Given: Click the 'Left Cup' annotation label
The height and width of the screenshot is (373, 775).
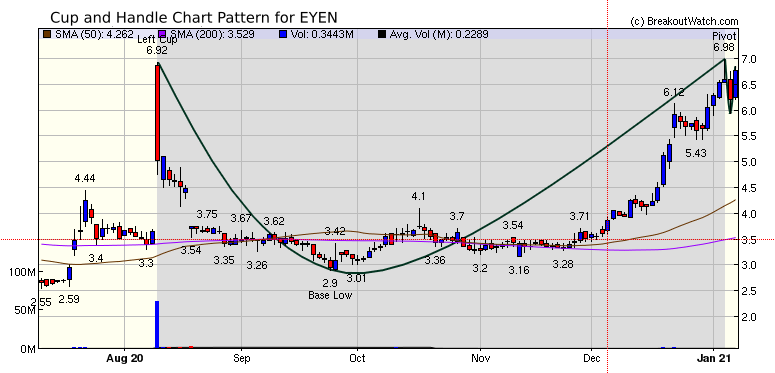Looking at the screenshot, I should coord(157,41).
